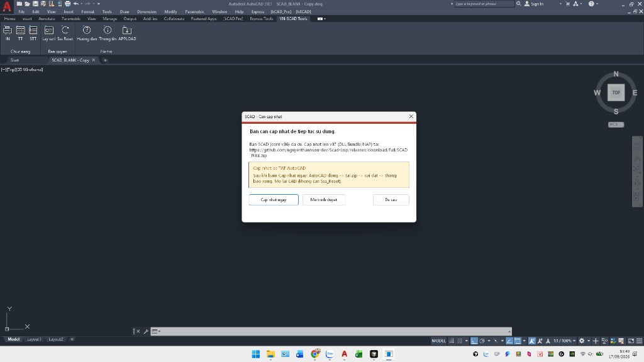Toggle MODEL space button in status bar
This screenshot has height=362, width=644.
coord(438,341)
